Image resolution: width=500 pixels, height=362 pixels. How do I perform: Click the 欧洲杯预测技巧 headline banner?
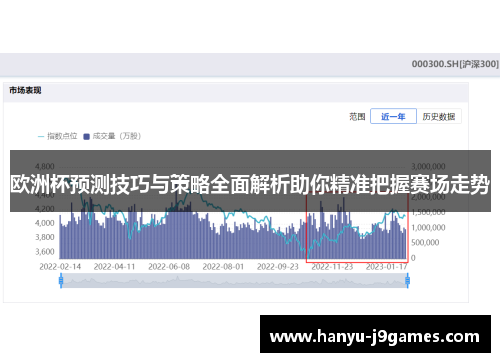[250, 181]
